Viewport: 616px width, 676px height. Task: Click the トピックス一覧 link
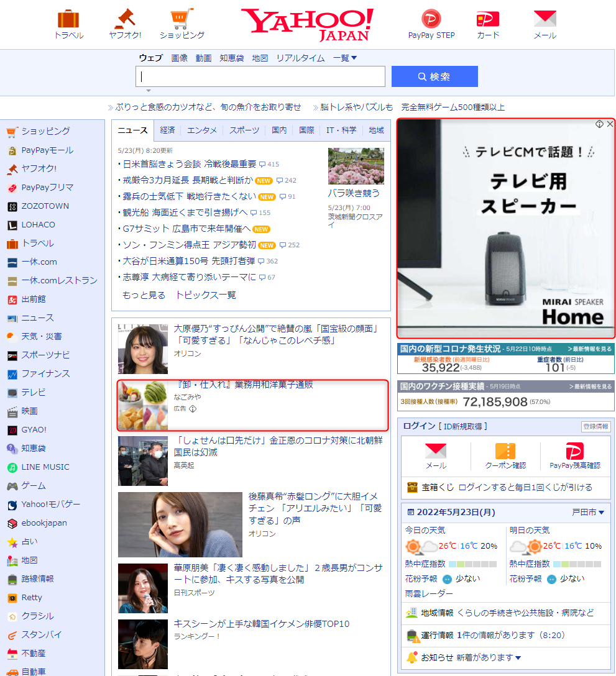206,295
